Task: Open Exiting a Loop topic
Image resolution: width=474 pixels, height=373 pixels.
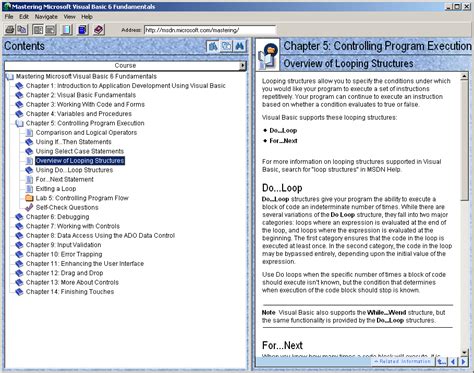Action: 56,189
